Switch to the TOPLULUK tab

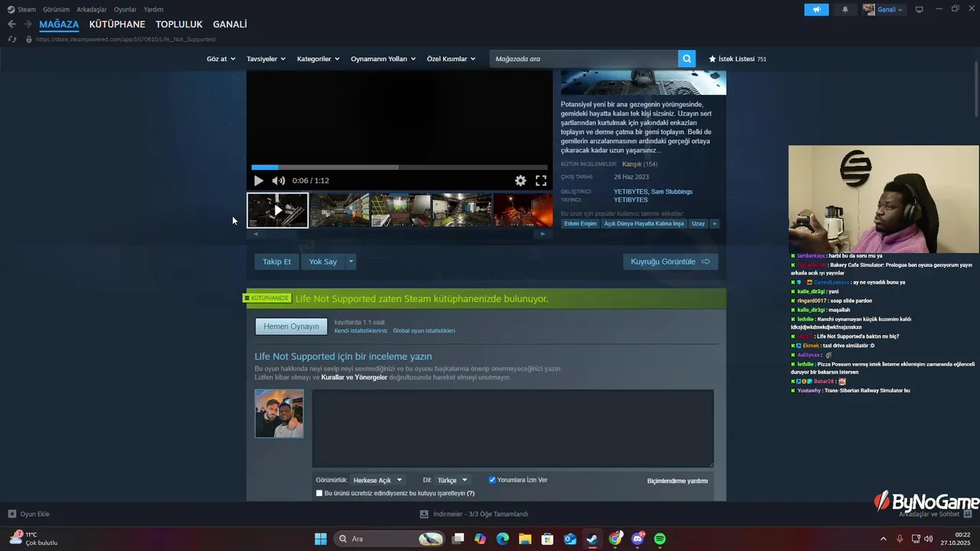click(x=179, y=24)
